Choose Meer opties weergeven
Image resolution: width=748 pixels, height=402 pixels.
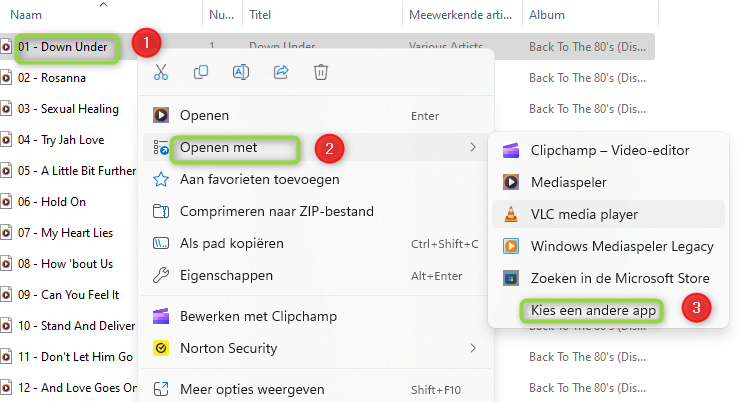click(x=316, y=389)
